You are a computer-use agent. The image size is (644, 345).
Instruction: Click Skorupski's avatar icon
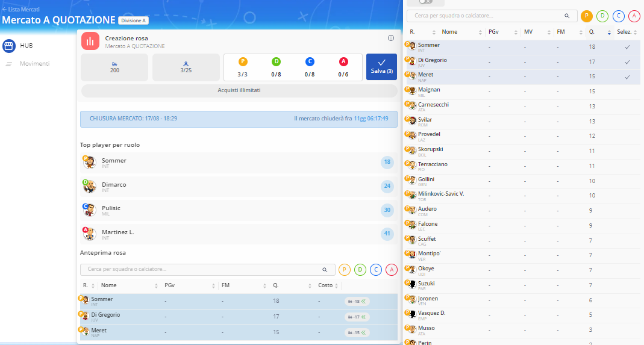412,151
